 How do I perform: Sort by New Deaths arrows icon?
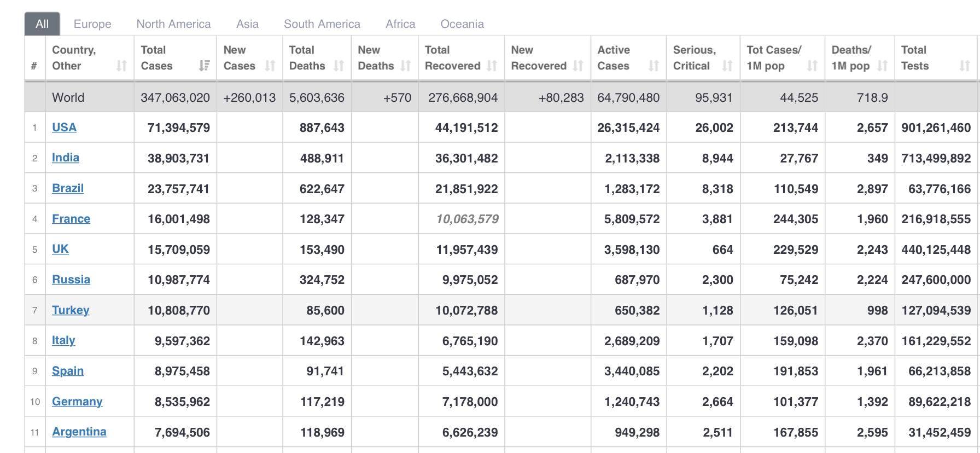[406, 66]
